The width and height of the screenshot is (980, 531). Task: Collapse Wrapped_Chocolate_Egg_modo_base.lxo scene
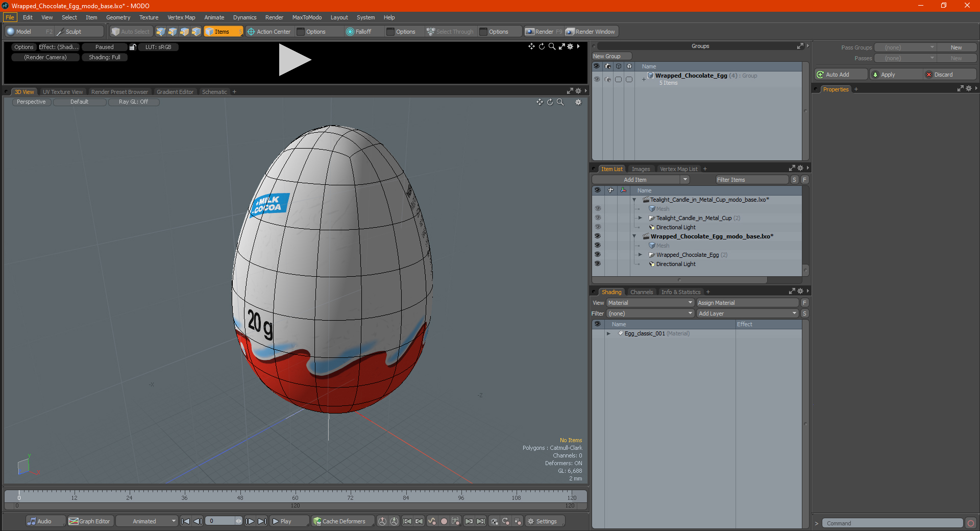[x=634, y=236]
